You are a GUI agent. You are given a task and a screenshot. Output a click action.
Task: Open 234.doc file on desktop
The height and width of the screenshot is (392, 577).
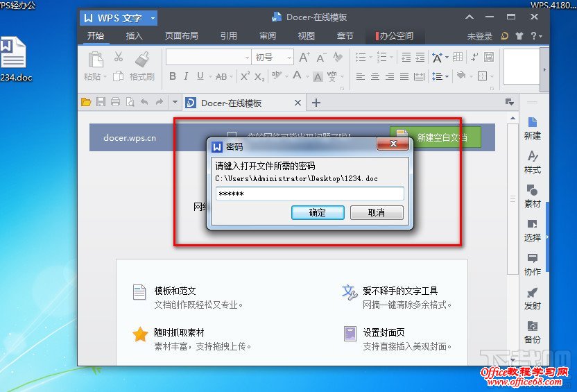(15, 59)
